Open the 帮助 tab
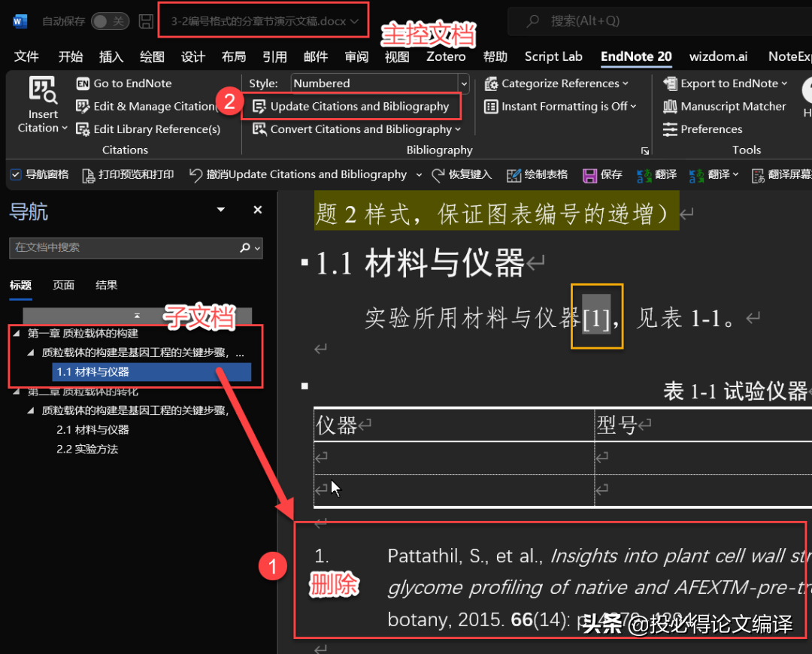The image size is (812, 654). coord(495,56)
